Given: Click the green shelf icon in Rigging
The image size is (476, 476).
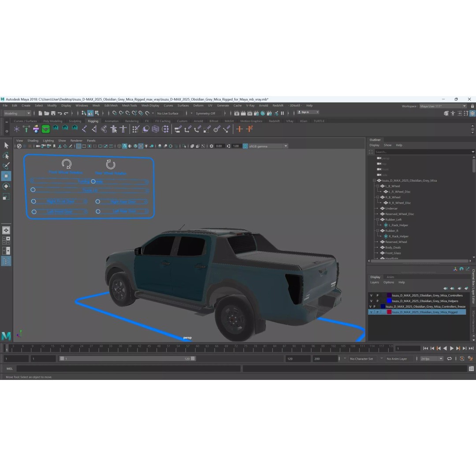Looking at the screenshot, I should tap(45, 129).
